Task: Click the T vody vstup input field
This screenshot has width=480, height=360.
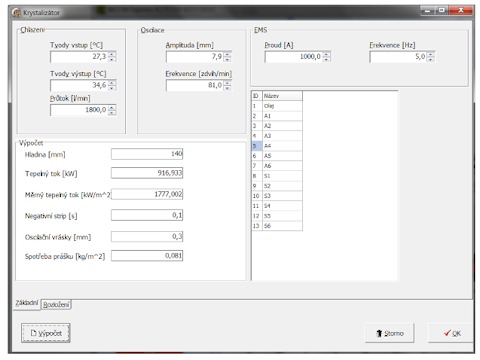Action: pos(79,57)
